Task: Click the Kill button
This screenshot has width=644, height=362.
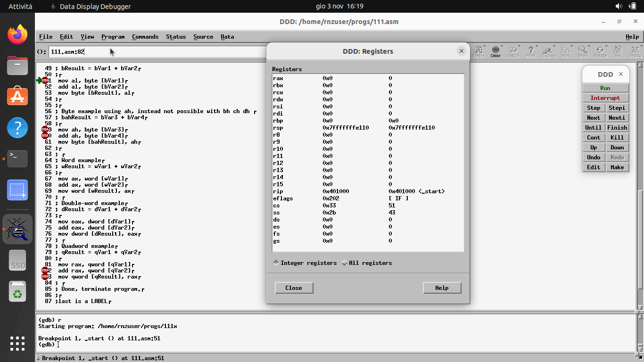Action: coord(617,138)
